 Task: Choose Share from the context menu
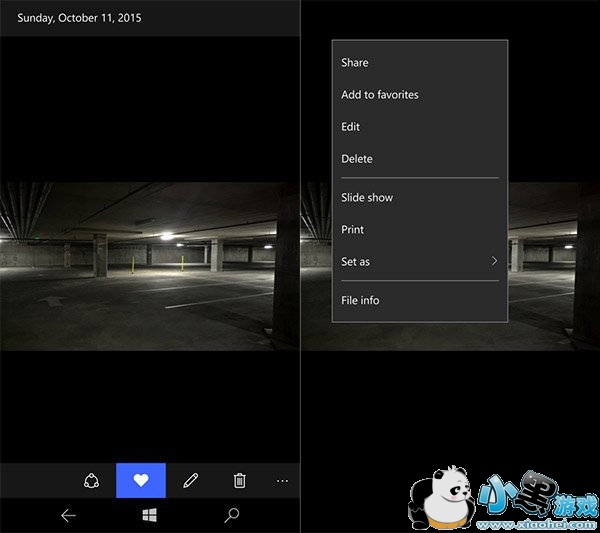(x=420, y=62)
